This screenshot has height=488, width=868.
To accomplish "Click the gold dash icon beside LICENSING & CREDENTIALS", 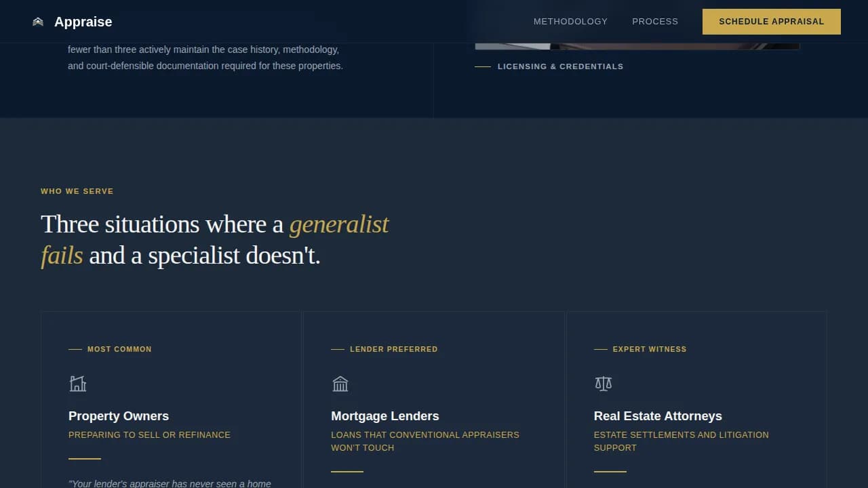I will point(484,66).
